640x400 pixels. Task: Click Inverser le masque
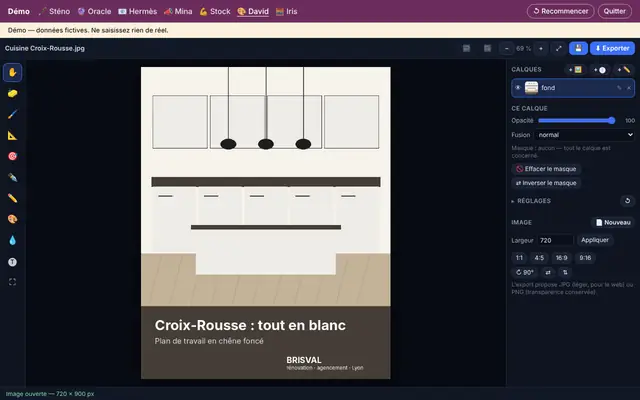point(546,183)
